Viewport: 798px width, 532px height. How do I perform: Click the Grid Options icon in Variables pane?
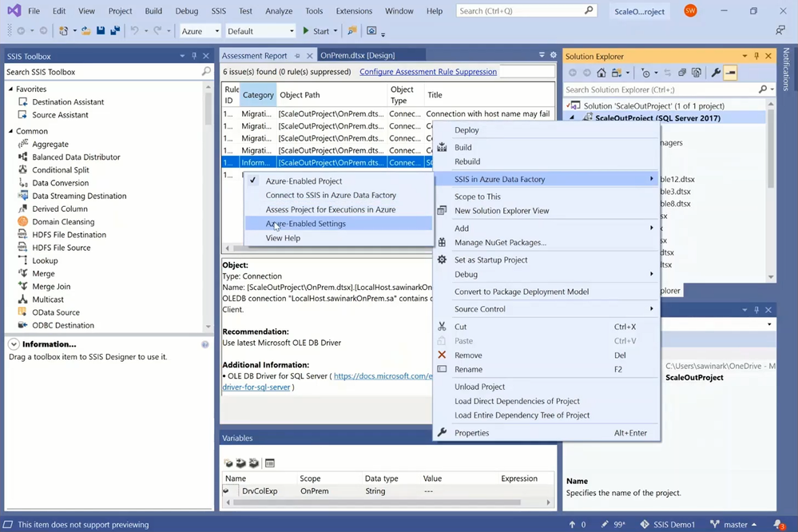(x=270, y=463)
